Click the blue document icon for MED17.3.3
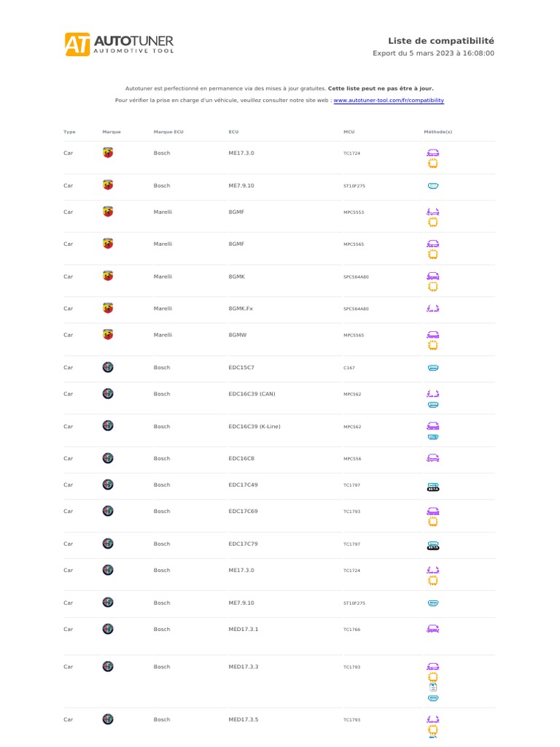The height and width of the screenshot is (747, 560). pos(432,687)
